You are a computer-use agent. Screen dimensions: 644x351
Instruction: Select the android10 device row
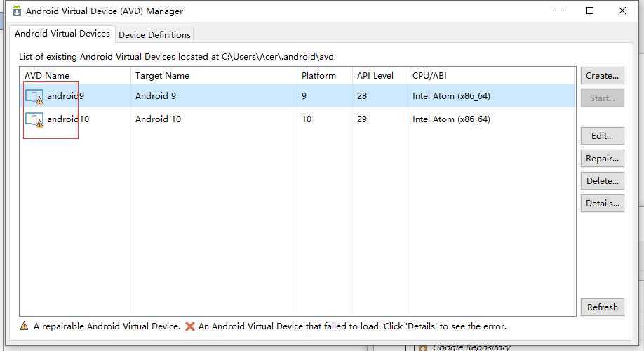coord(210,119)
